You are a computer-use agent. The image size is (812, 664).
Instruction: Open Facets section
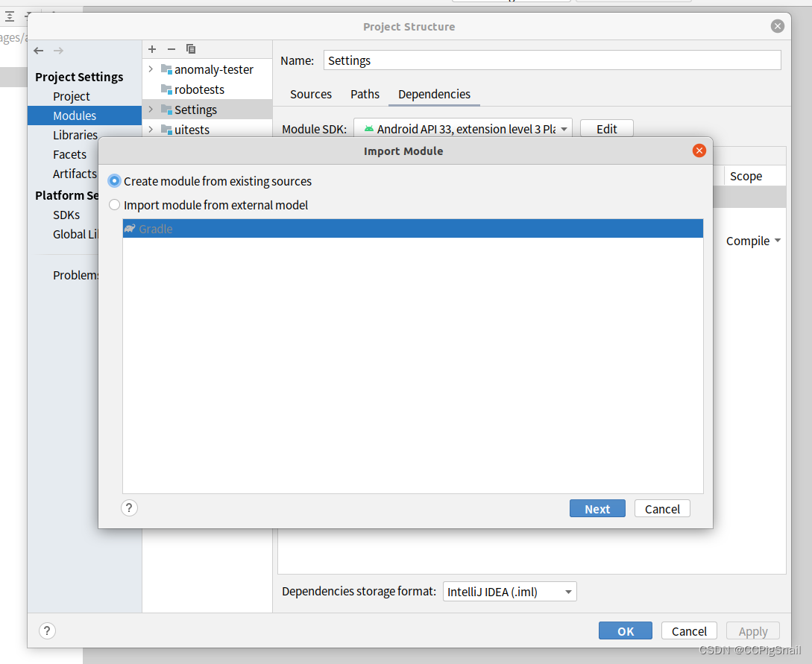click(69, 154)
